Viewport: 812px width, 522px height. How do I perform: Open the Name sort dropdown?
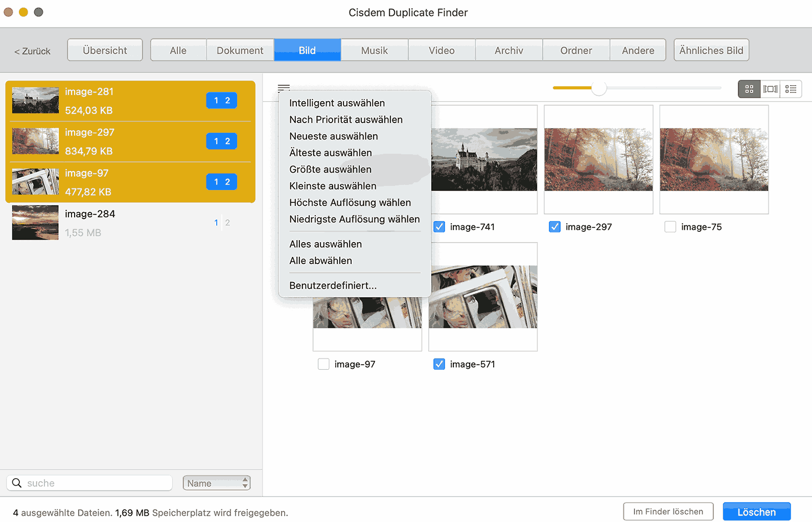pos(217,483)
